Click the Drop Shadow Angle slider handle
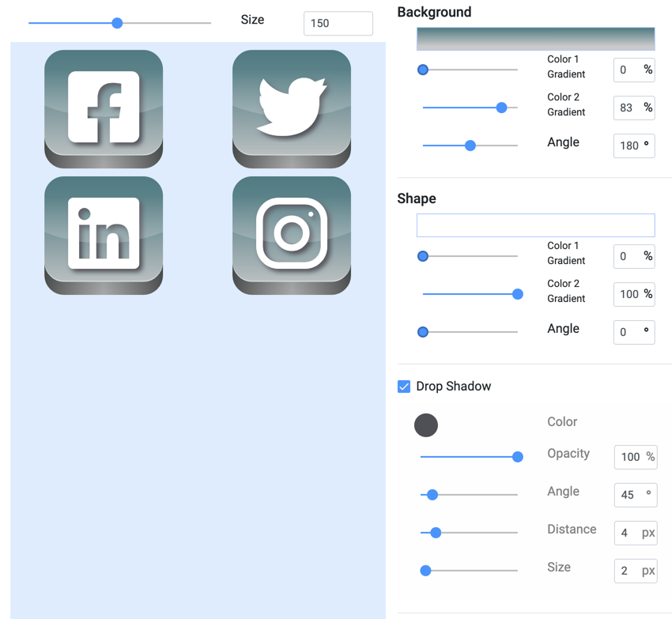672x619 pixels. point(432,495)
